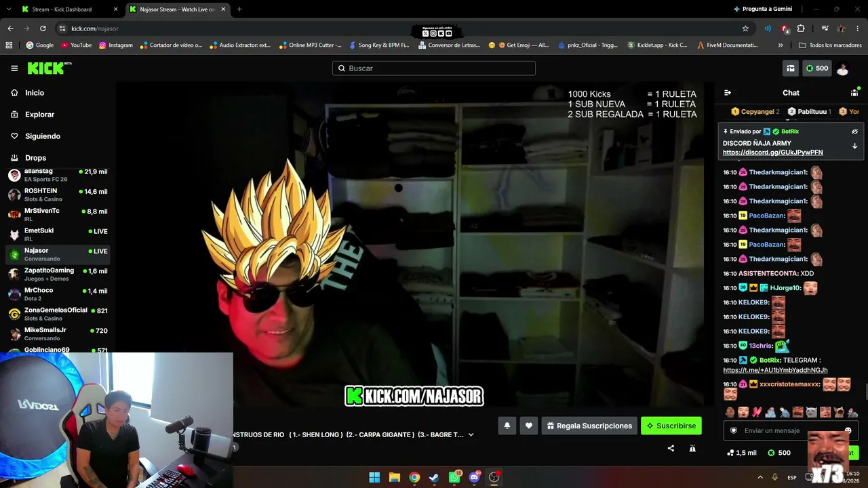Open the MrStivenTc channel in the sidebar
This screenshot has width=868, height=488.
[58, 214]
